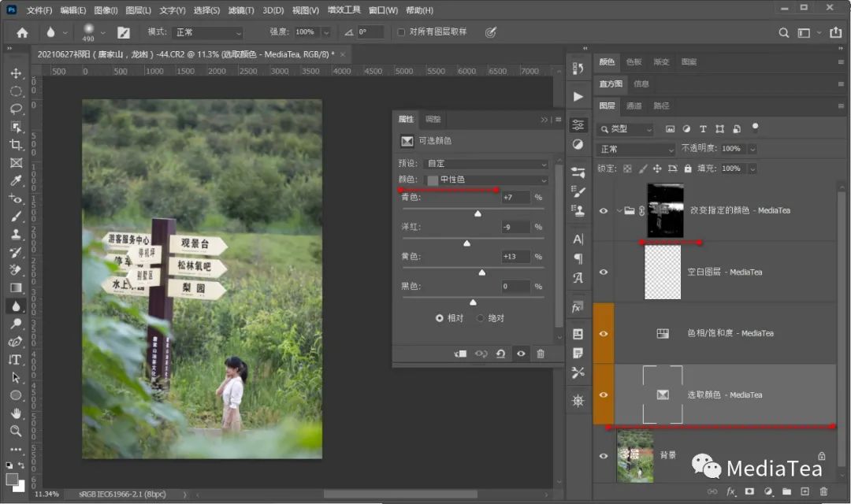Create new group folder icon in Layers panel
The image size is (851, 504).
point(786,491)
